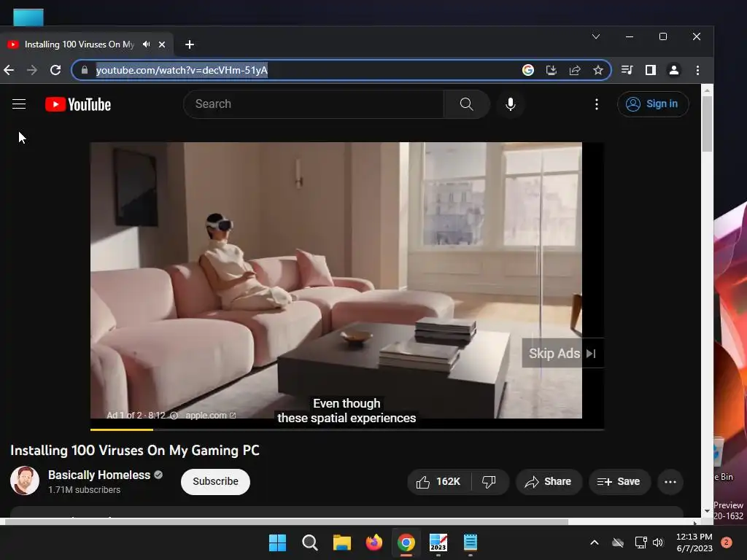The image size is (747, 560).
Task: Click the teal desktop thumbnail above Chrome
Action: point(28,17)
